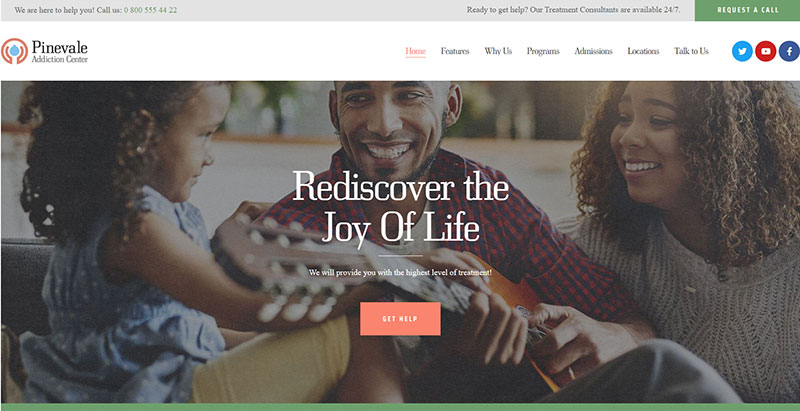Open the Locations menu item

tap(643, 51)
